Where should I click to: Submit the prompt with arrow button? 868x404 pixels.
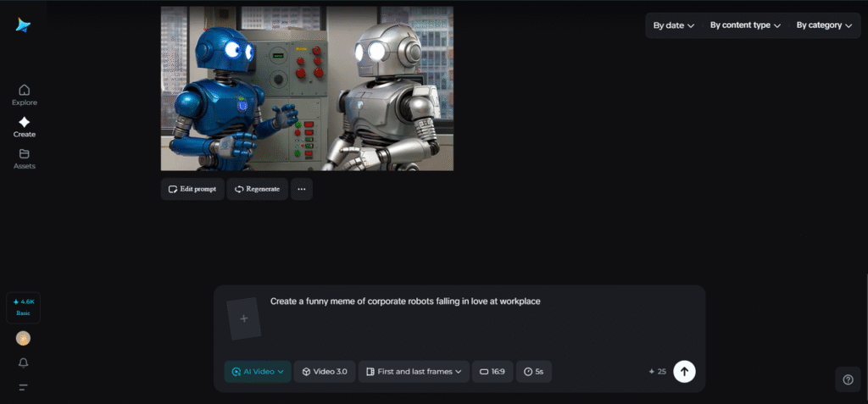[x=684, y=372]
